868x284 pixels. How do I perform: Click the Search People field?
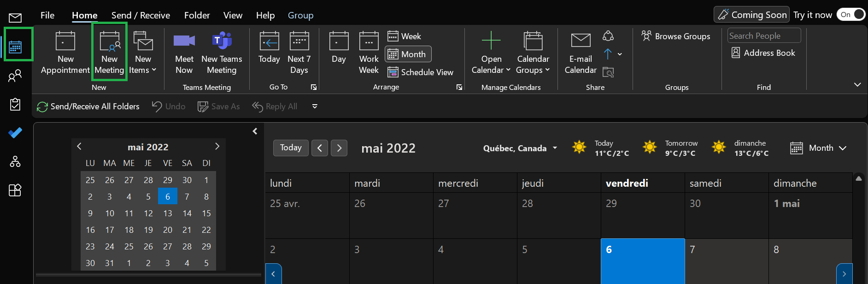click(x=763, y=36)
